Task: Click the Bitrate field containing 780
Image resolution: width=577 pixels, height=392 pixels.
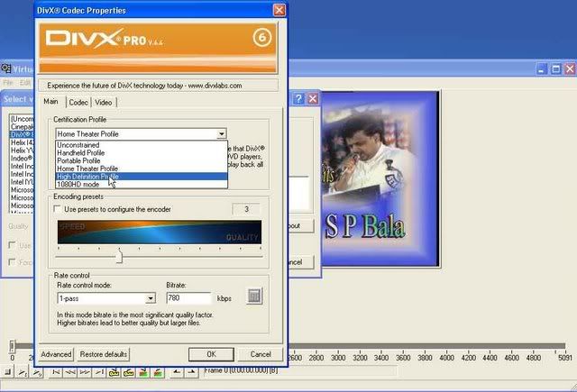Action: coord(189,298)
